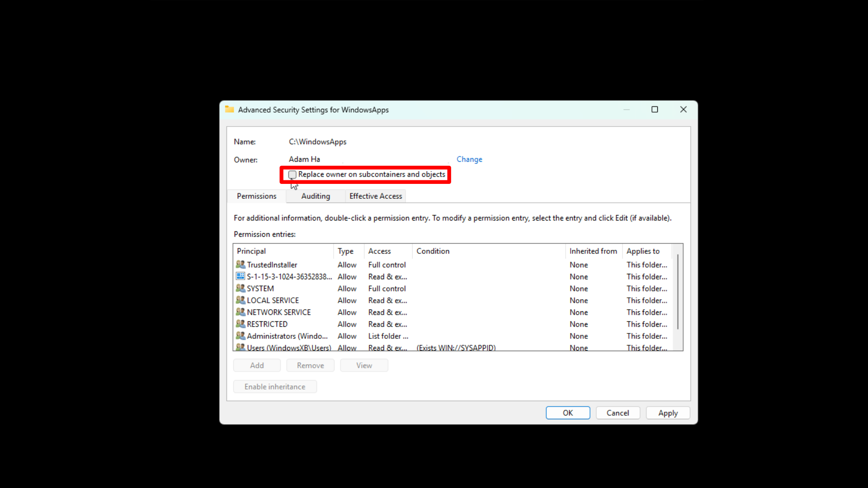Open the Effective Access tab
The width and height of the screenshot is (868, 488).
[375, 196]
